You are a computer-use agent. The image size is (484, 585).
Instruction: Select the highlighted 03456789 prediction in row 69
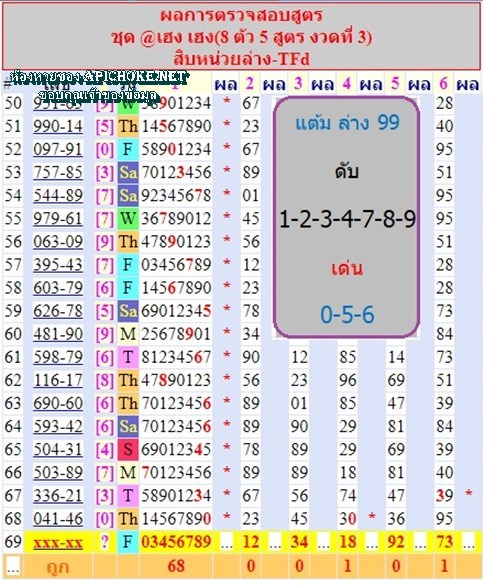pos(176,542)
